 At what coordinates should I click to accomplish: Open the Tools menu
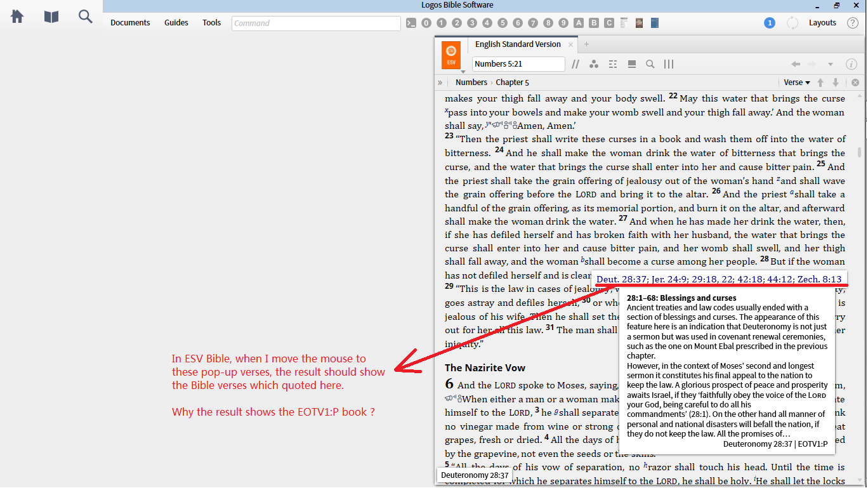pos(212,23)
